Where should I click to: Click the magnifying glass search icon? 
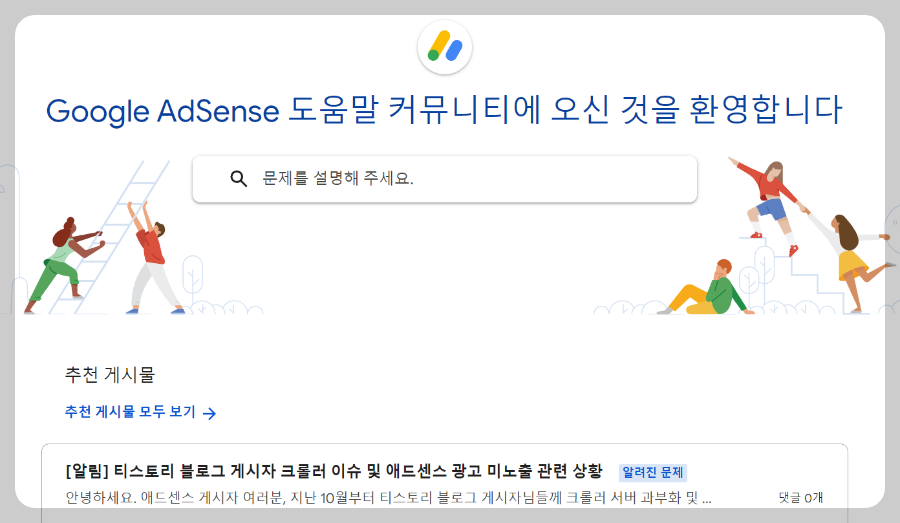238,179
